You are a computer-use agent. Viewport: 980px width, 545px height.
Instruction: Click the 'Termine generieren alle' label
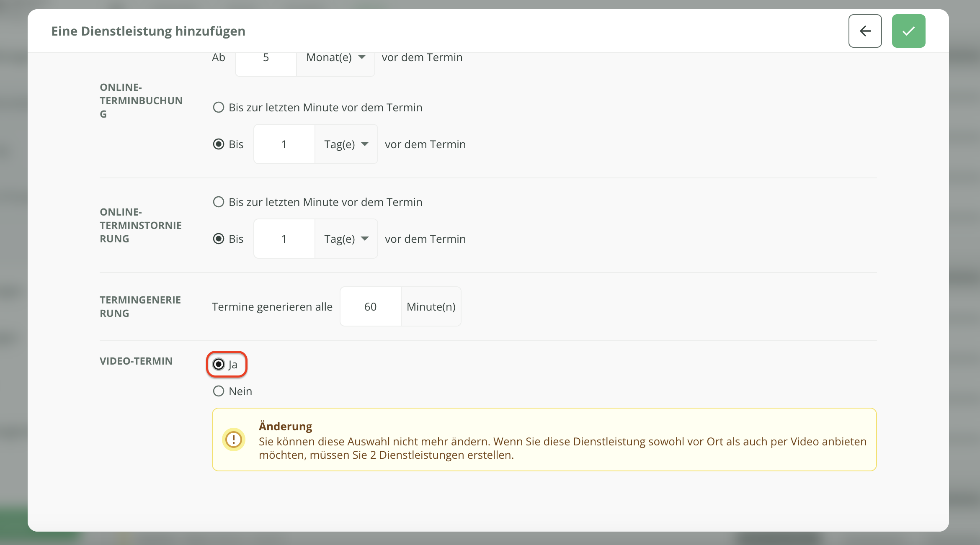point(272,307)
